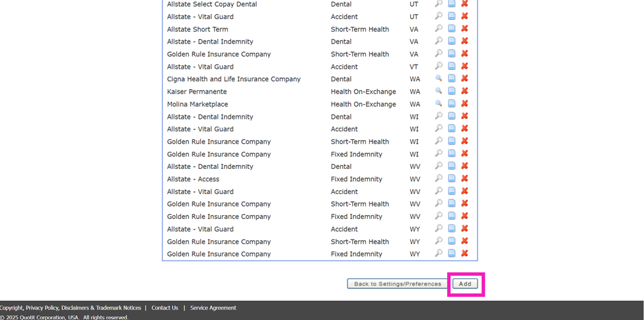
Task: Open document icon for Golden Rule Short-Term WV
Action: tap(452, 203)
